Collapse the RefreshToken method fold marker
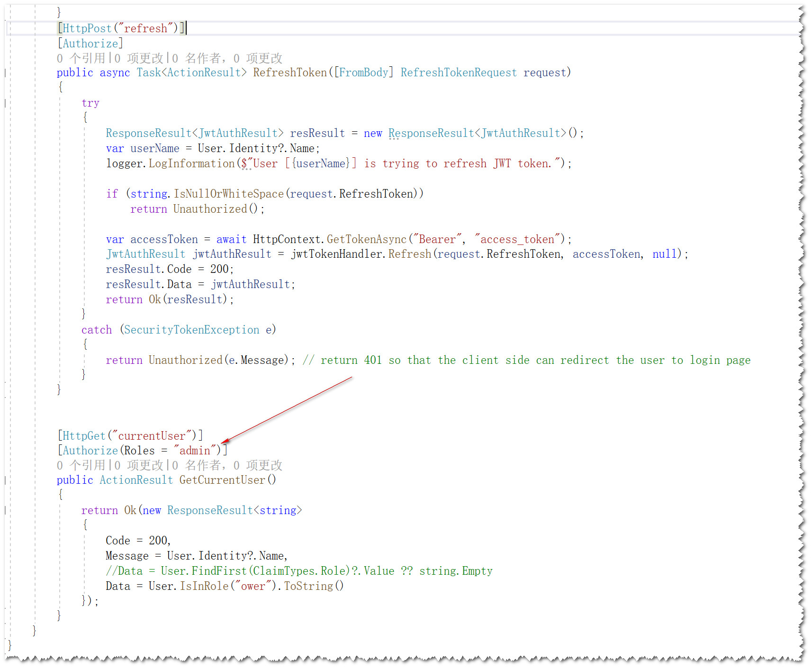Screen dimensions: 812x669 tap(5, 73)
